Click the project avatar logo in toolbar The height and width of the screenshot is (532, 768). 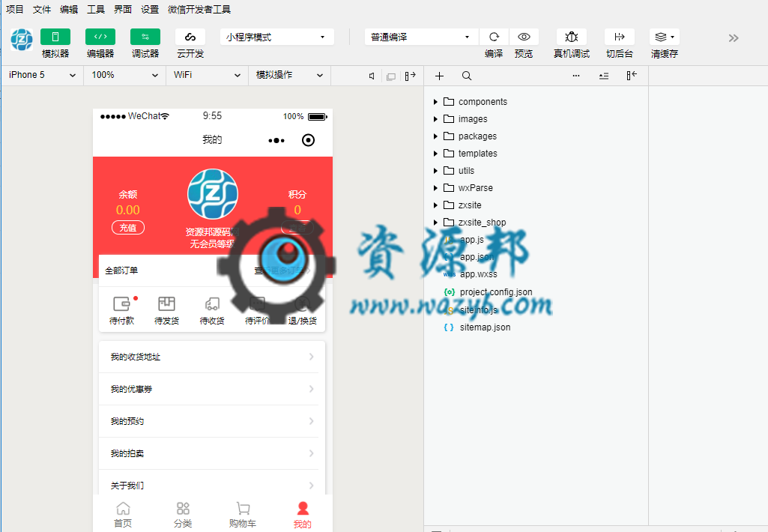22,40
